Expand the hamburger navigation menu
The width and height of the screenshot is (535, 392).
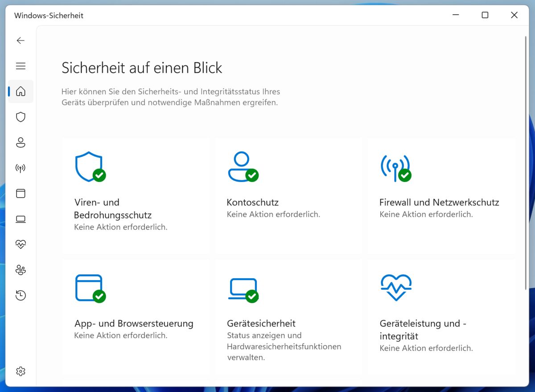pyautogui.click(x=21, y=66)
